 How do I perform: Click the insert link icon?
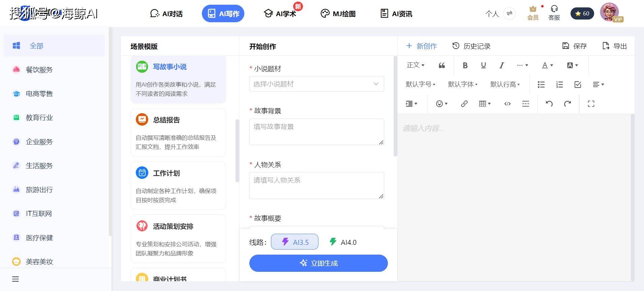click(x=464, y=104)
